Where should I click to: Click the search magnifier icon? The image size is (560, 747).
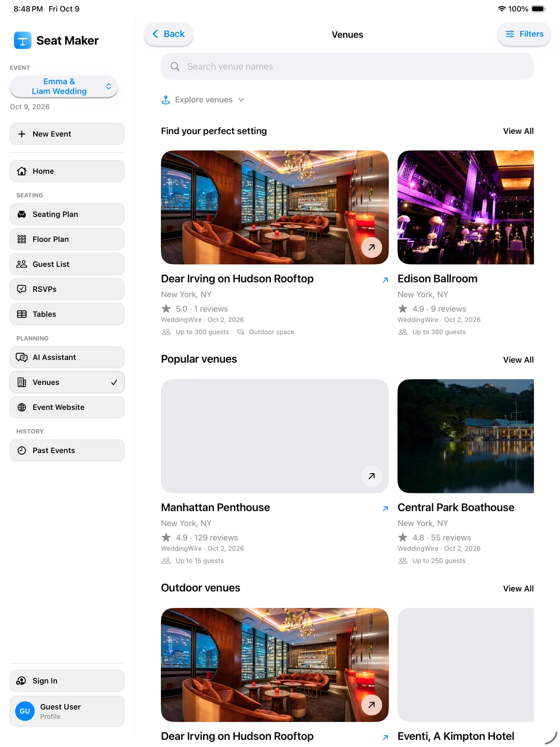[x=175, y=67]
